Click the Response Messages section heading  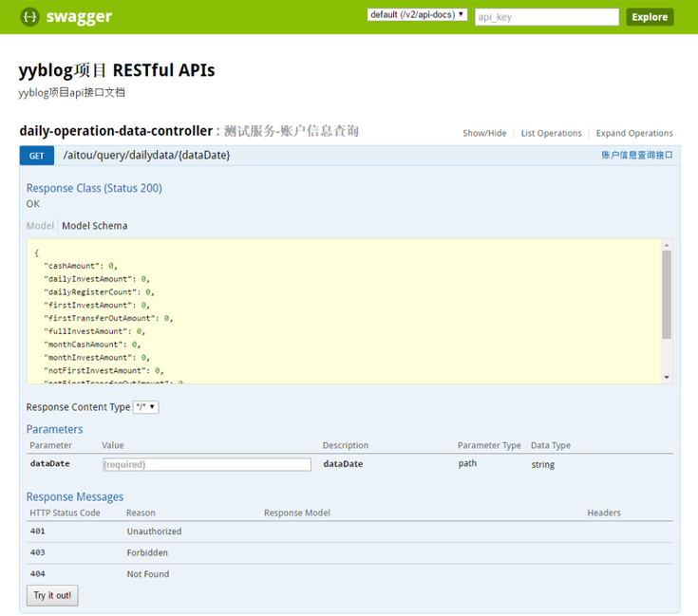pyautogui.click(x=75, y=496)
